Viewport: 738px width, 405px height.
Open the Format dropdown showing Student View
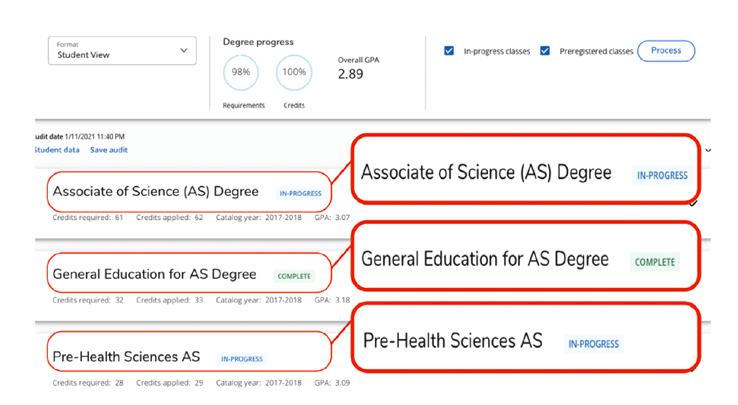click(x=121, y=51)
